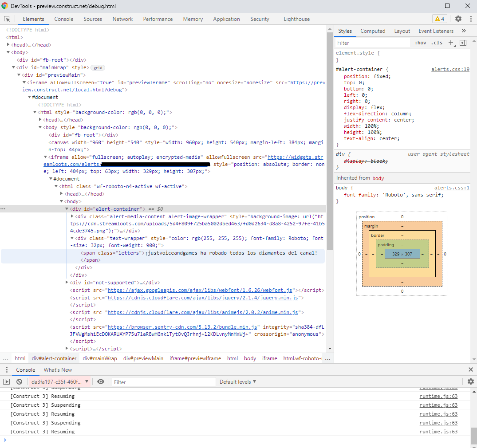Show the console sidebar icon
The image size is (477, 448).
pyautogui.click(x=6, y=382)
